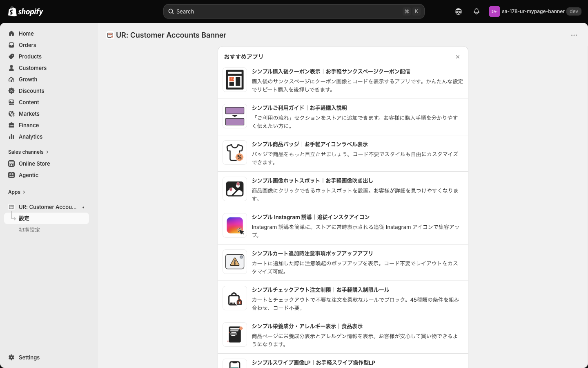Click the UR: Customer Accounts Banner page title
Viewport: 588px width, 368px height.
(x=171, y=35)
